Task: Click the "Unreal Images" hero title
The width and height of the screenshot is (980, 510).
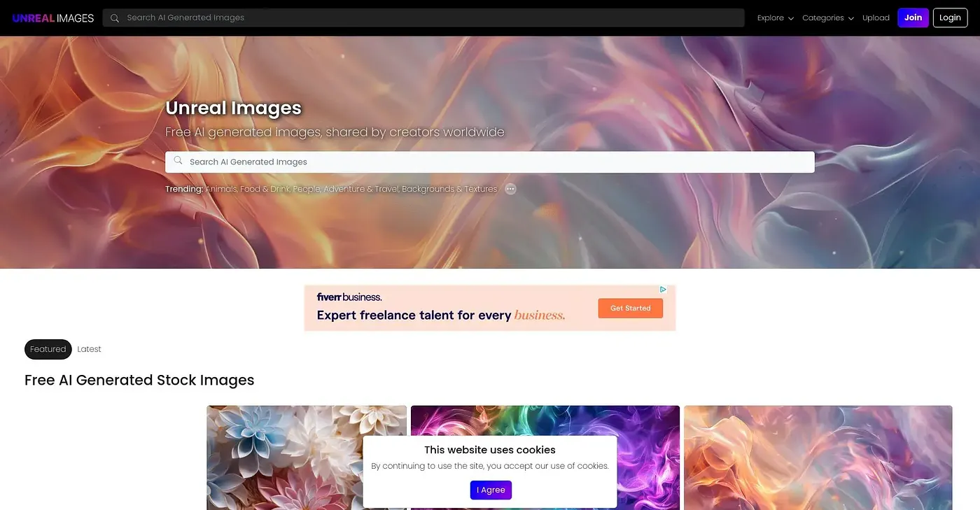Action: [x=233, y=108]
